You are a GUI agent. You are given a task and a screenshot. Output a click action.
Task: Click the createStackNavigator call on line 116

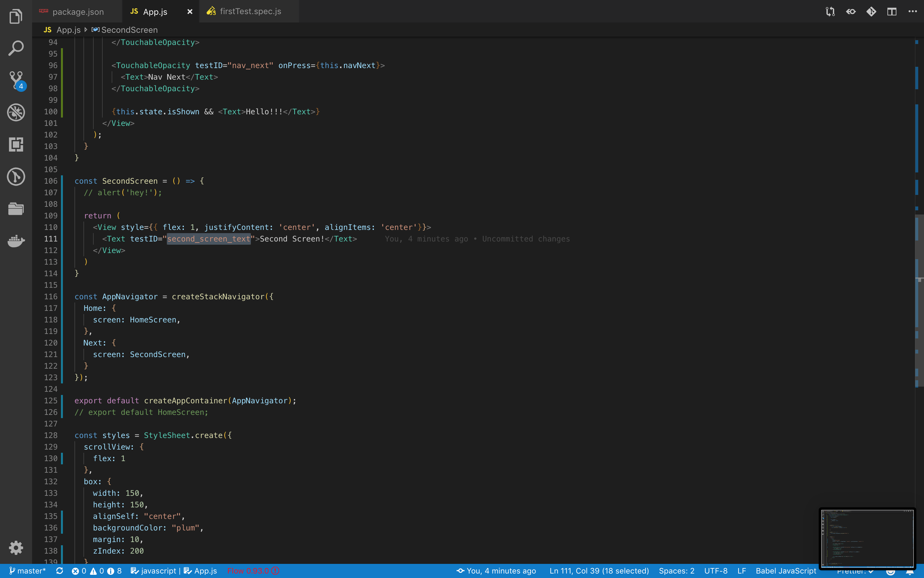[218, 297]
